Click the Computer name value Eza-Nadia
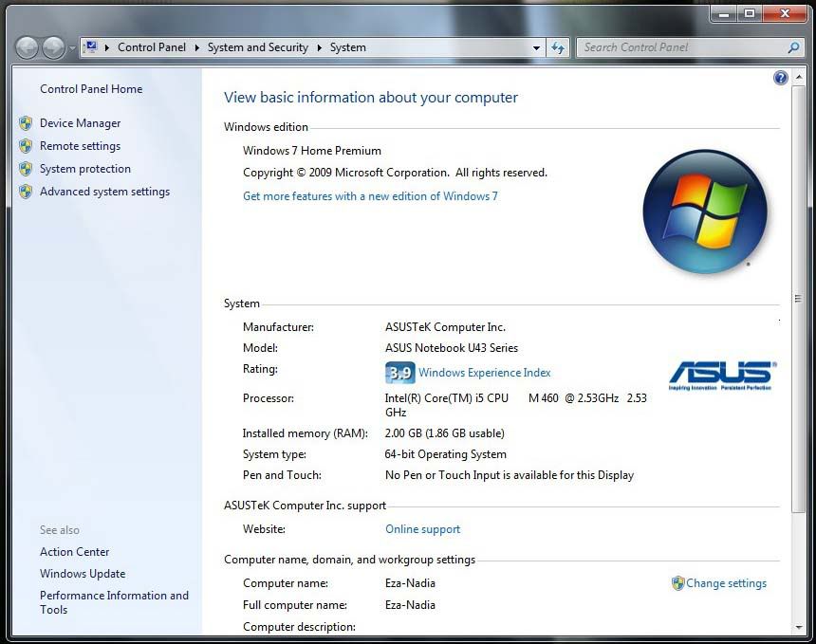 410,583
